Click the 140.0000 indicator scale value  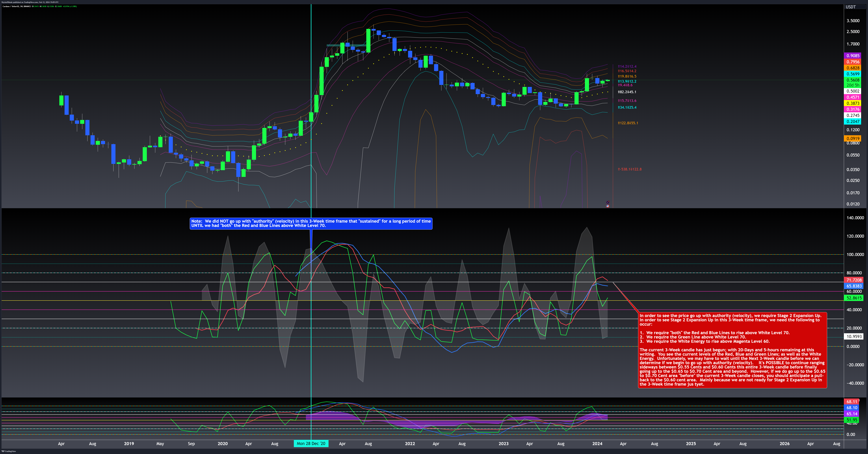pyautogui.click(x=855, y=218)
